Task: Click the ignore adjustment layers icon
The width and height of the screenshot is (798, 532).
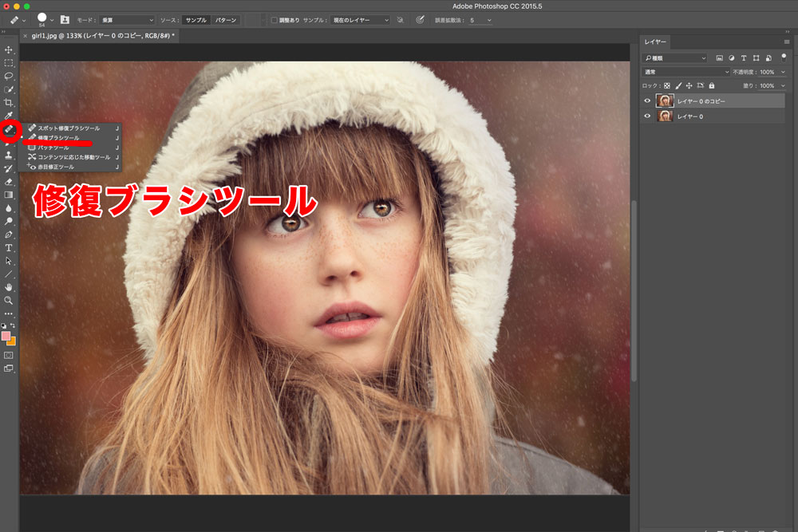Action: point(401,20)
